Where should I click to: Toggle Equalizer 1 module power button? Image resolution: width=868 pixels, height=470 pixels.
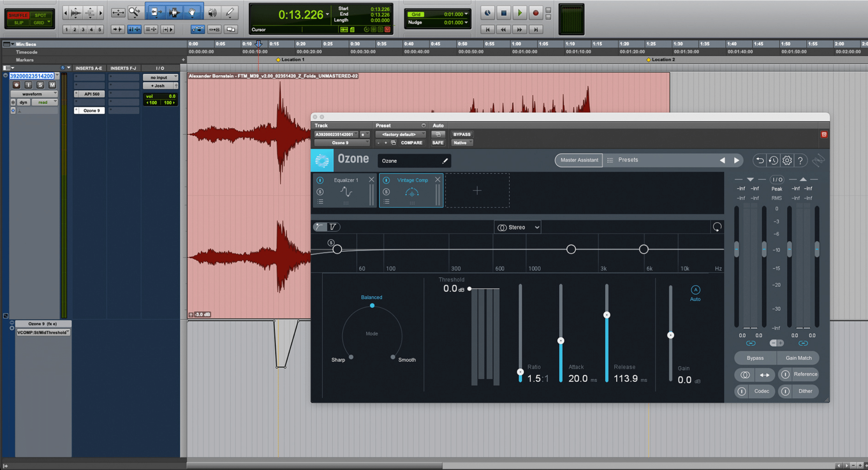pyautogui.click(x=320, y=180)
